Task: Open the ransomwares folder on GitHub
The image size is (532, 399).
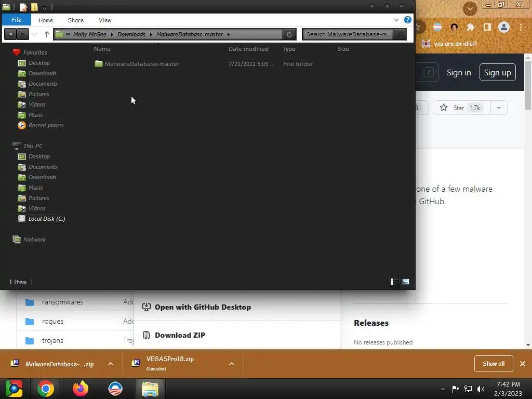Action: (x=62, y=302)
